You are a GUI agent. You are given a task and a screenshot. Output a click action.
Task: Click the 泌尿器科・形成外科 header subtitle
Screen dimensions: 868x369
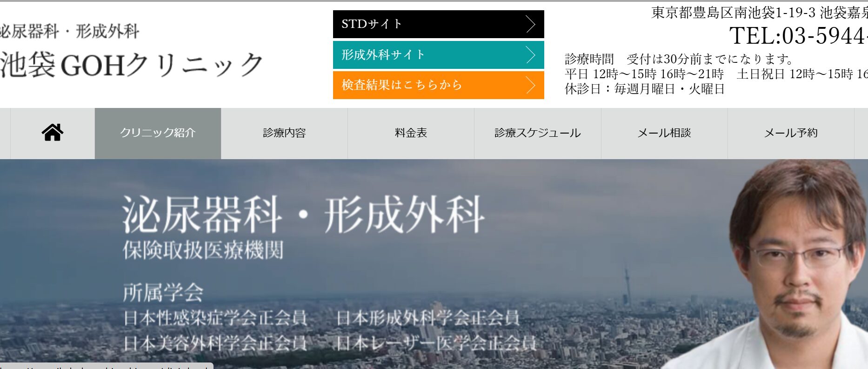point(70,32)
